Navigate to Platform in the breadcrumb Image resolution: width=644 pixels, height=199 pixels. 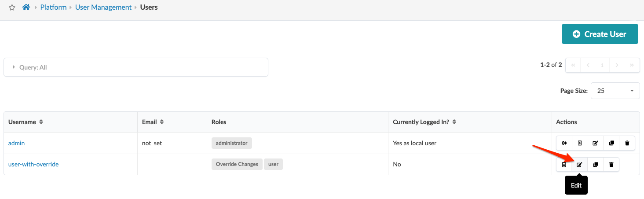(53, 7)
